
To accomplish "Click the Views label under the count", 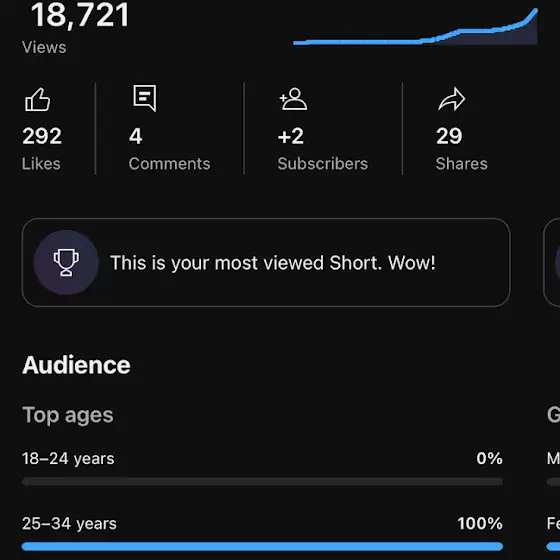I will [44, 48].
